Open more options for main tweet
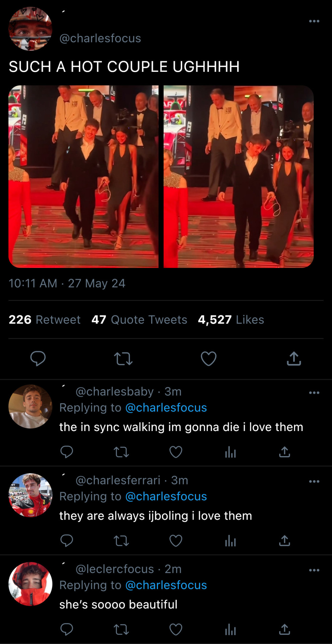This screenshot has width=332, height=644. (x=314, y=21)
